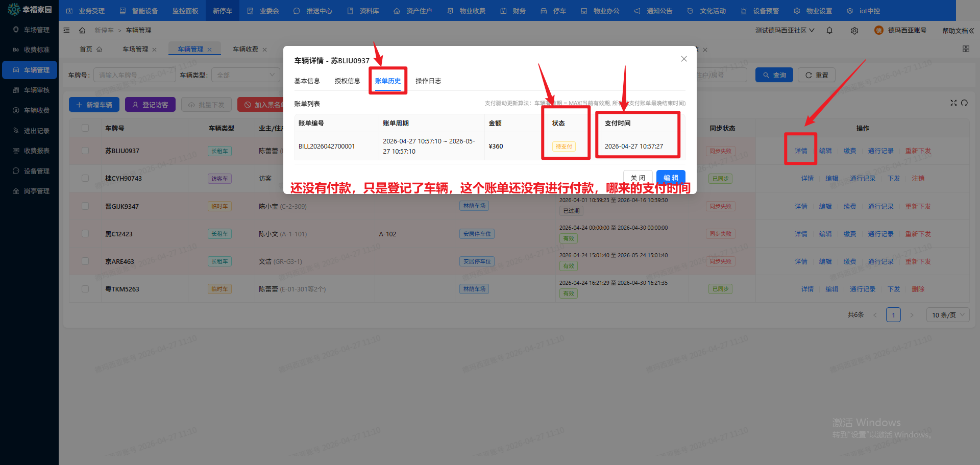Click the notification bell icon
This screenshot has height=465, width=980.
click(x=829, y=30)
